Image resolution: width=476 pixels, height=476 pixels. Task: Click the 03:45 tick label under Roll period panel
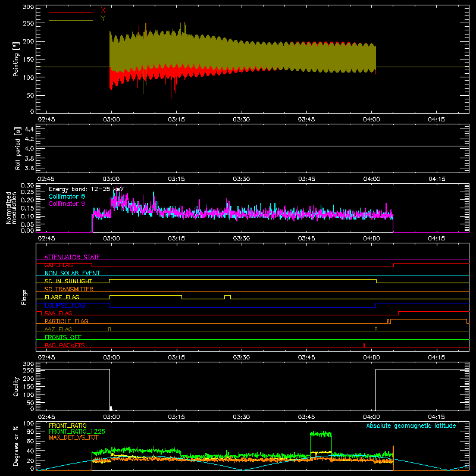[x=306, y=179]
